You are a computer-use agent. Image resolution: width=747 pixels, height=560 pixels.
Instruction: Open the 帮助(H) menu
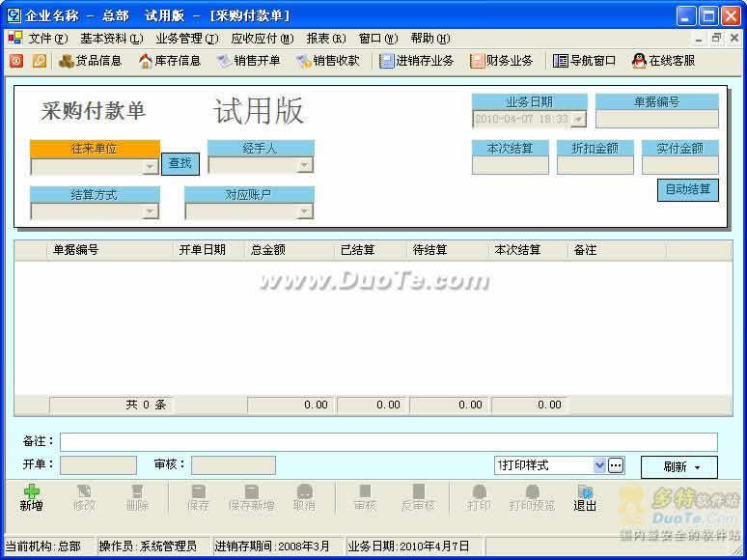(x=430, y=38)
